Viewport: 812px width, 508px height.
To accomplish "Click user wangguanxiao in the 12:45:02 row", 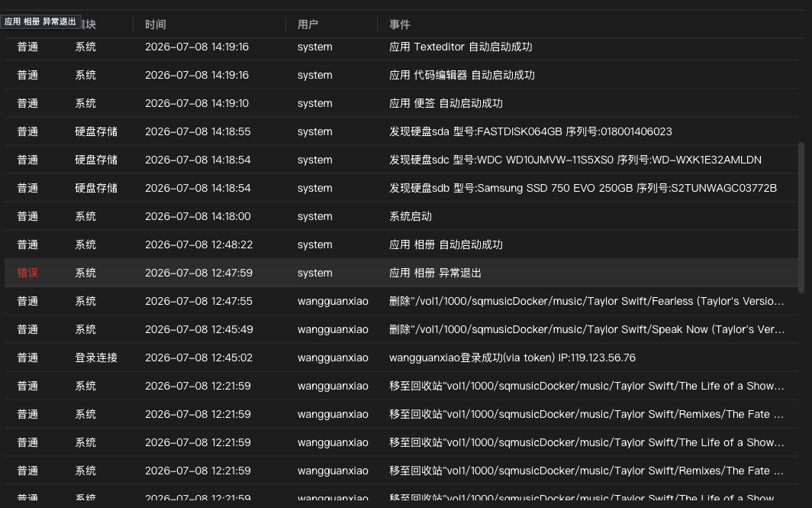I will click(333, 358).
